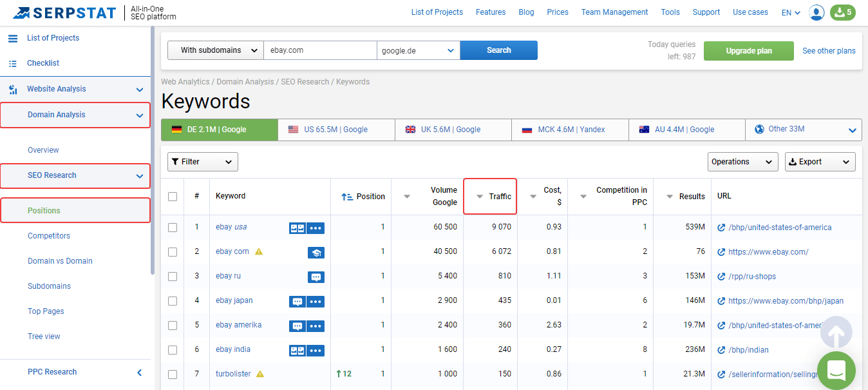Screen dimensions: 868x390
Task: Open Competitors in the sidebar
Action: click(49, 236)
